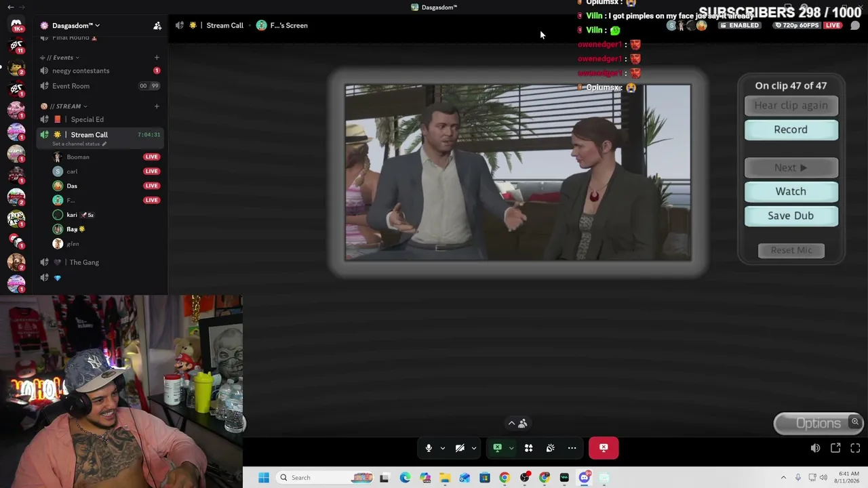Open Task View on the taskbar
The height and width of the screenshot is (488, 868).
click(x=384, y=478)
